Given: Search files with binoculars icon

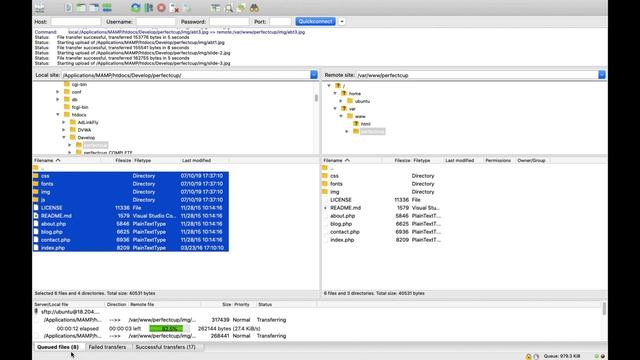Looking at the screenshot, I should tap(254, 7).
